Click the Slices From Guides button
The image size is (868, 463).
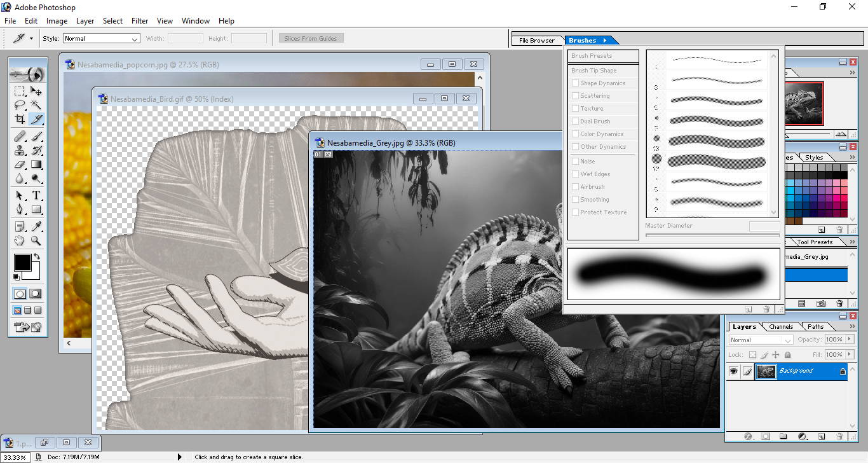311,39
